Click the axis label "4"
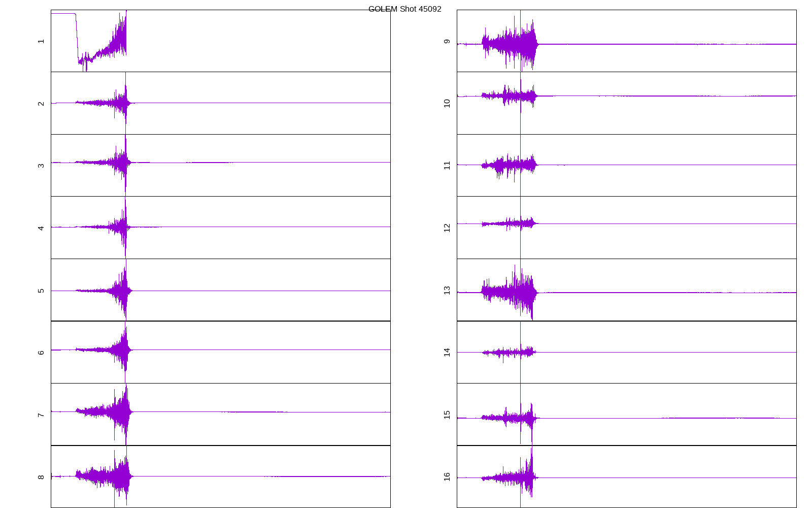 [x=41, y=228]
